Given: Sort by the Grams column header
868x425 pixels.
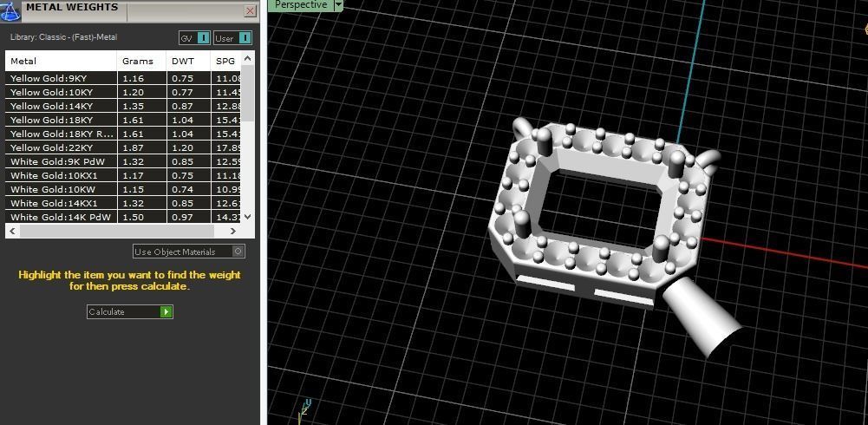Looking at the screenshot, I should coord(141,61).
